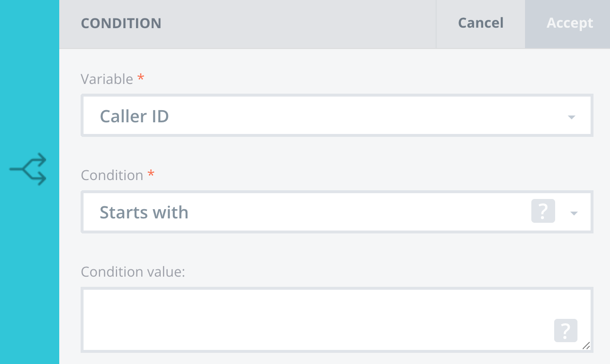Click the teal sidebar below the branch icon
This screenshot has width=610, height=364.
point(29,272)
